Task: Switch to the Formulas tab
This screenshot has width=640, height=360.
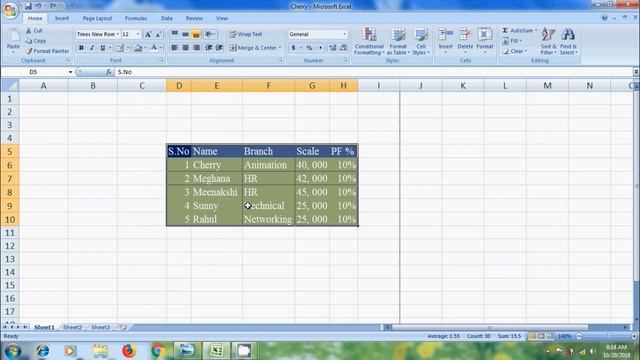Action: pyautogui.click(x=136, y=18)
